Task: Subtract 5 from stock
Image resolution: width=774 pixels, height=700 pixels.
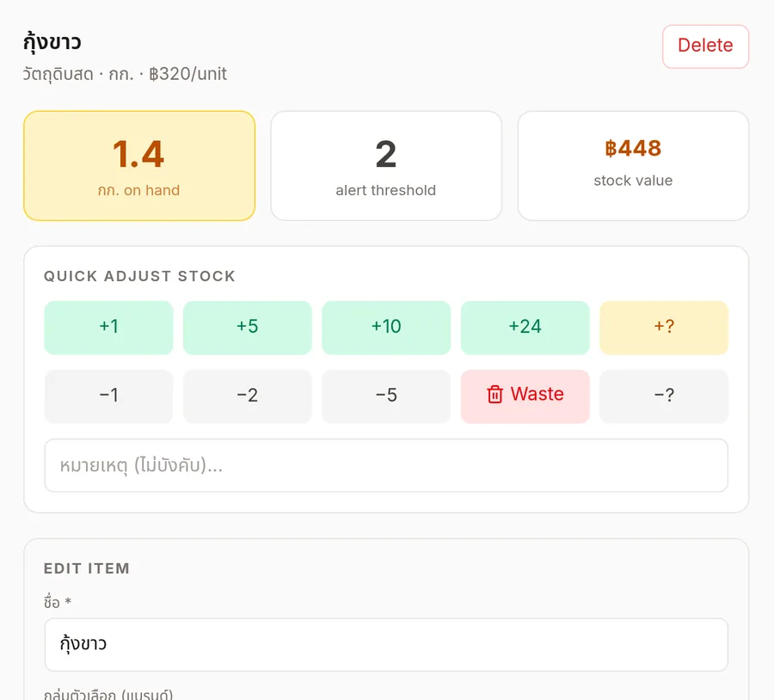Action: coord(386,396)
